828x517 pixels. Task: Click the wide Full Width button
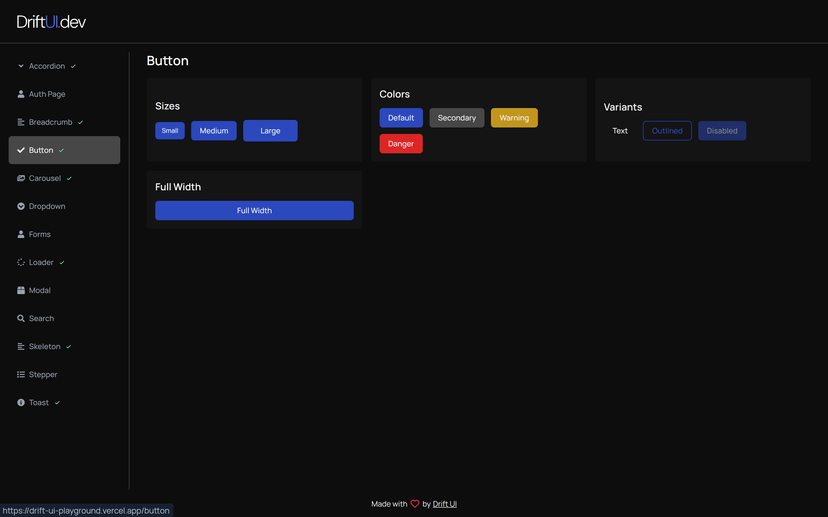click(255, 210)
